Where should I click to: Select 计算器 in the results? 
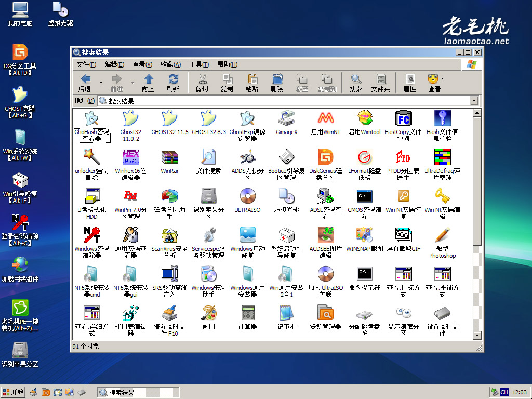[x=247, y=317]
